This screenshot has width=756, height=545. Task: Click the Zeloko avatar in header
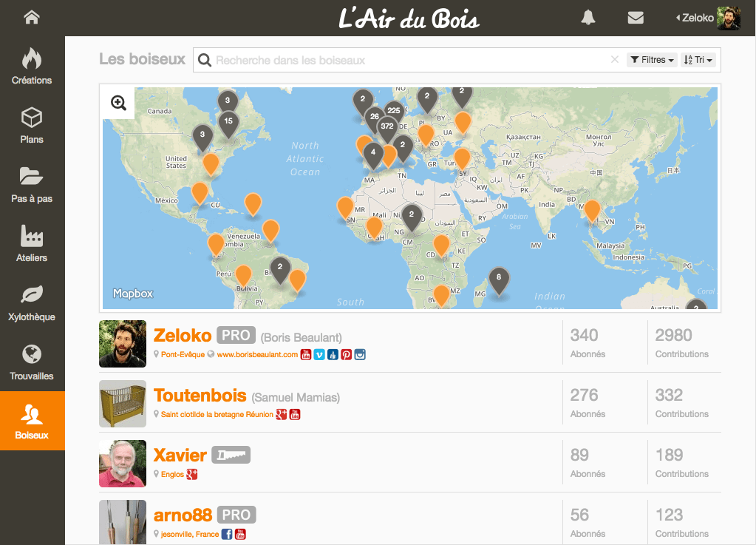click(729, 18)
